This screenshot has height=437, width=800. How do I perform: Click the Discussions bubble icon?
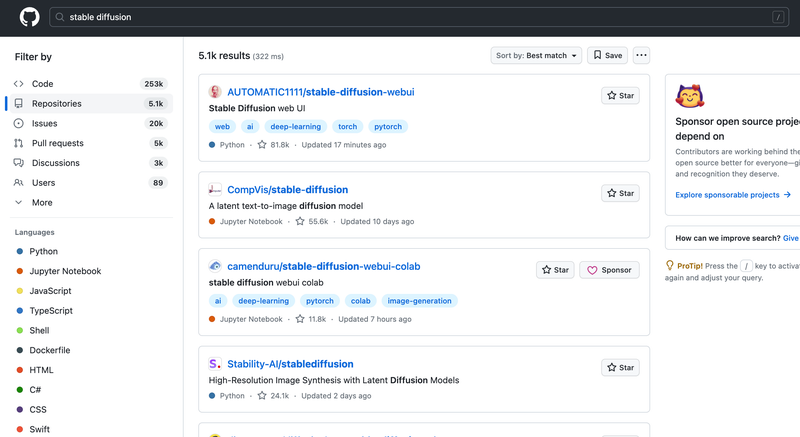(x=19, y=163)
